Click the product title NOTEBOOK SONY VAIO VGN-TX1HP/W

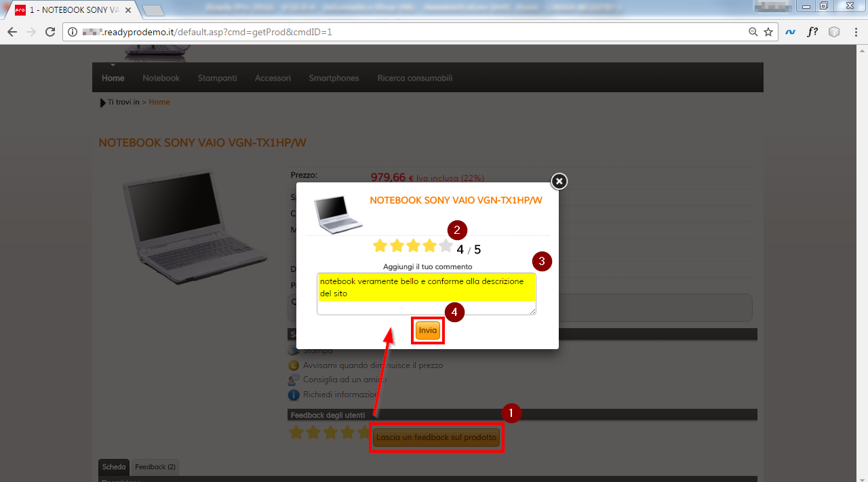[203, 143]
